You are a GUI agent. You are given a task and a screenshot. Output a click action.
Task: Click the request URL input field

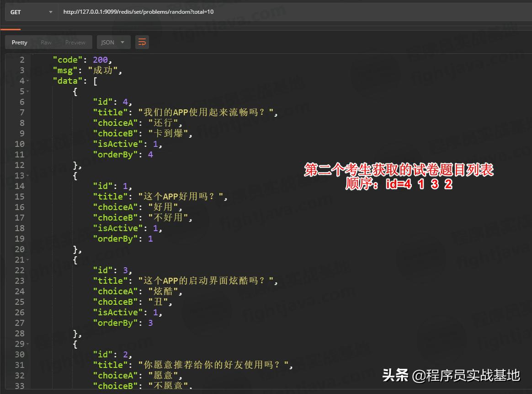pos(294,12)
